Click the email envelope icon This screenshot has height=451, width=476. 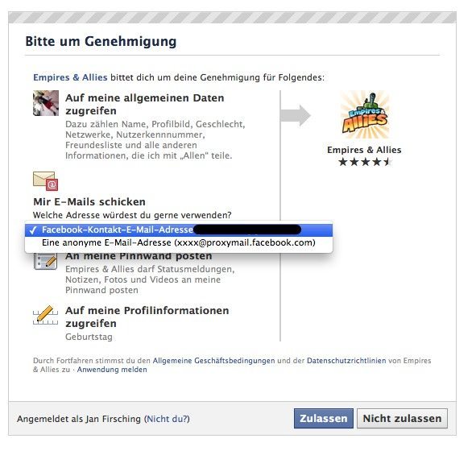46,181
